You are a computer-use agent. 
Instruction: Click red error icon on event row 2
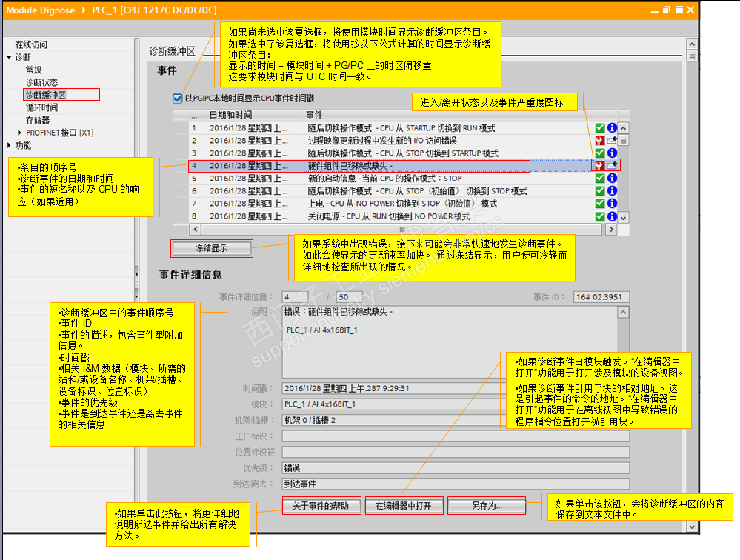[x=599, y=141]
